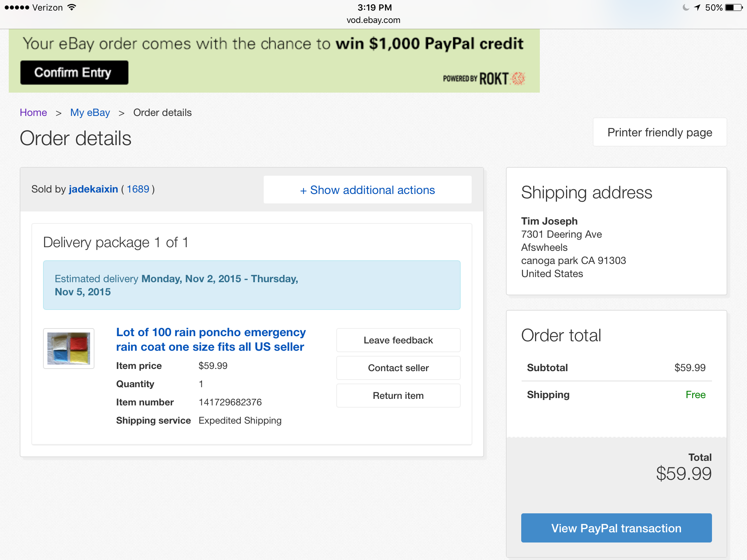Click View PayPal transaction button

[x=616, y=528]
